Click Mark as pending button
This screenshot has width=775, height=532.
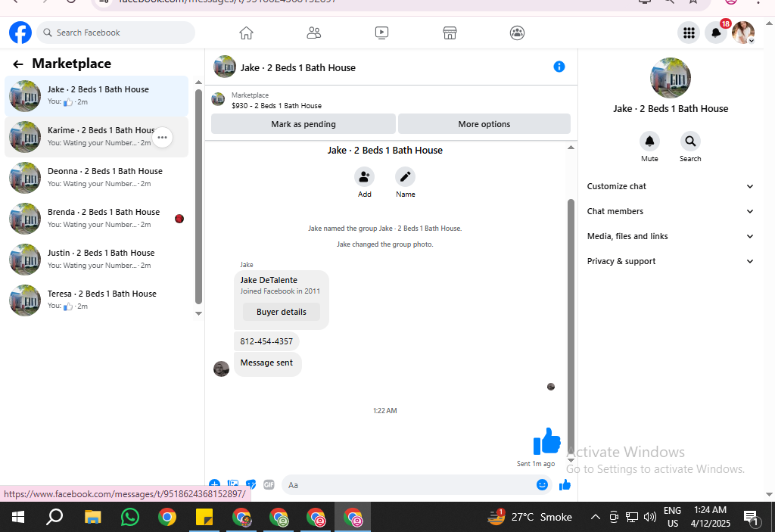(303, 124)
